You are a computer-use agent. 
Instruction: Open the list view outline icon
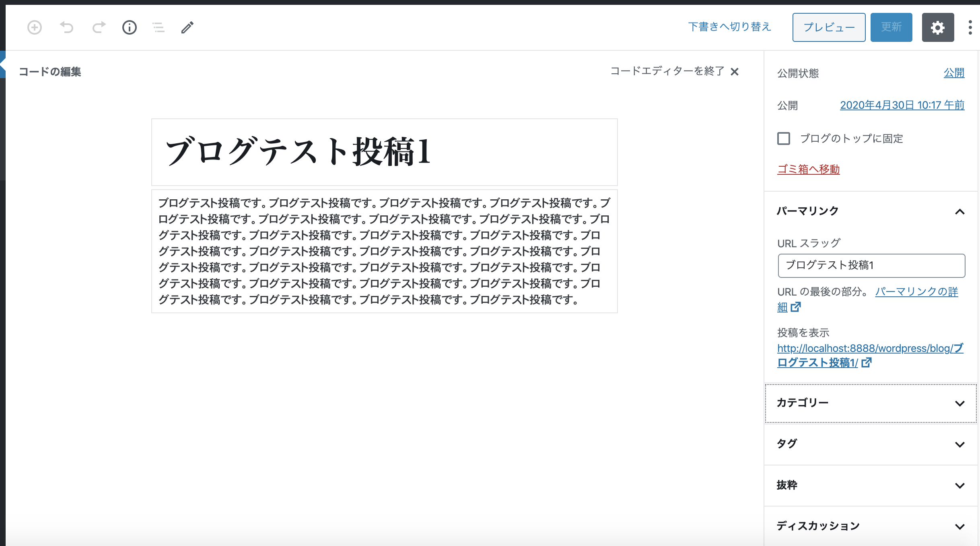pos(158,27)
